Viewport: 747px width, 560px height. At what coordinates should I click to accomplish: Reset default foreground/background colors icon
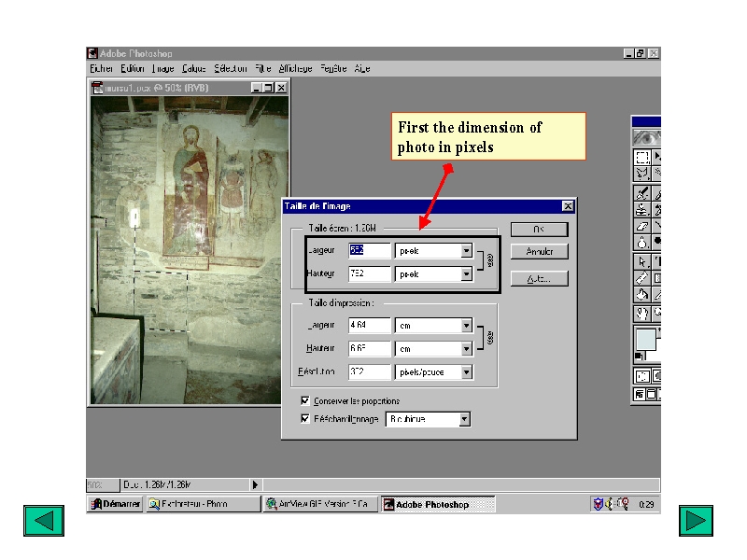coord(638,357)
